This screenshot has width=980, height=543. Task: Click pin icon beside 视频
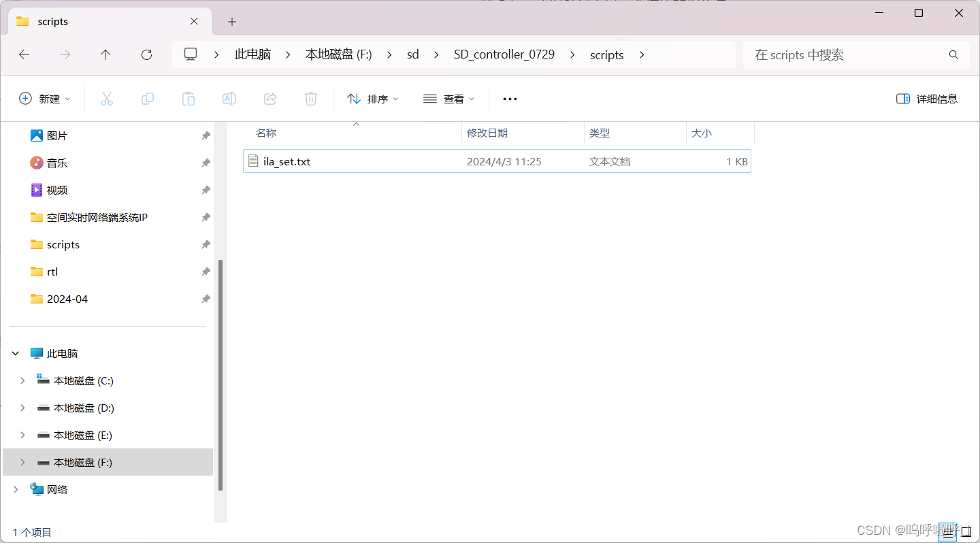point(206,191)
